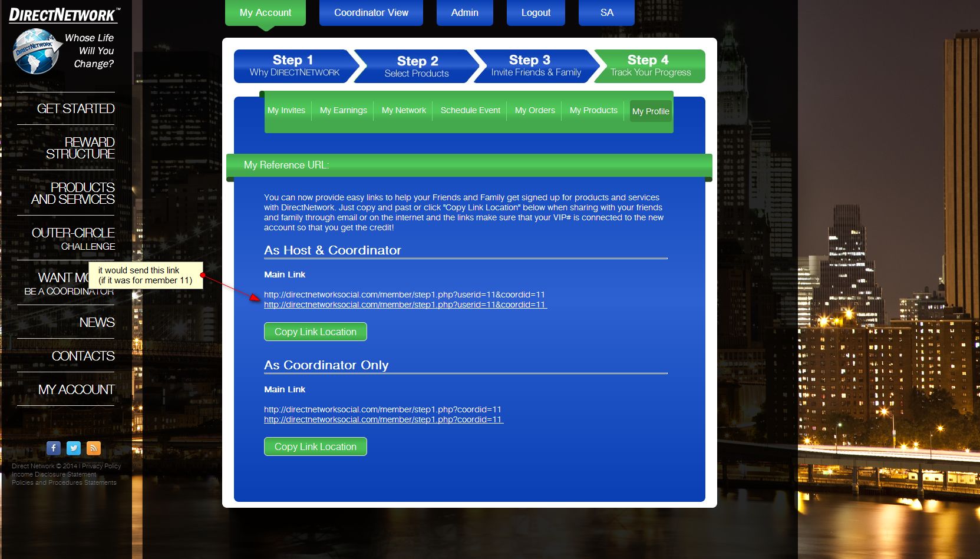The height and width of the screenshot is (559, 980).
Task: Open the RSS feed icon
Action: (x=94, y=448)
